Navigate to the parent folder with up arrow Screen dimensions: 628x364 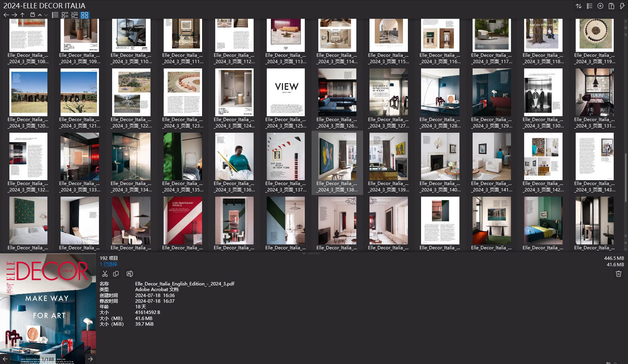click(x=23, y=15)
